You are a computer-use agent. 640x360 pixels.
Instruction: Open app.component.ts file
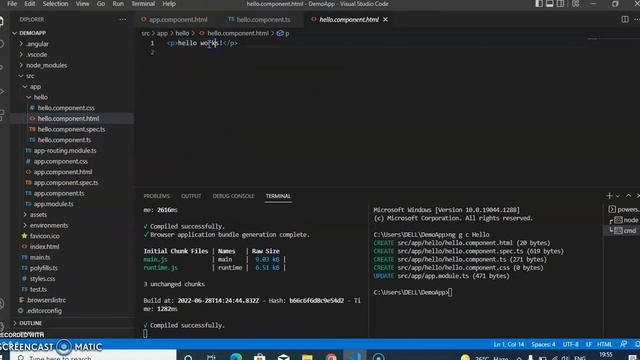click(x=59, y=193)
